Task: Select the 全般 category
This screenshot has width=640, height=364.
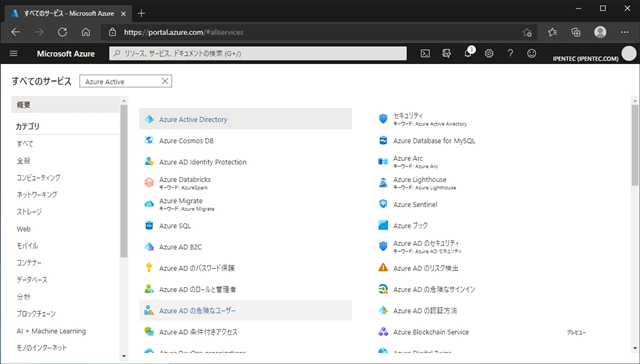Action: click(x=24, y=161)
